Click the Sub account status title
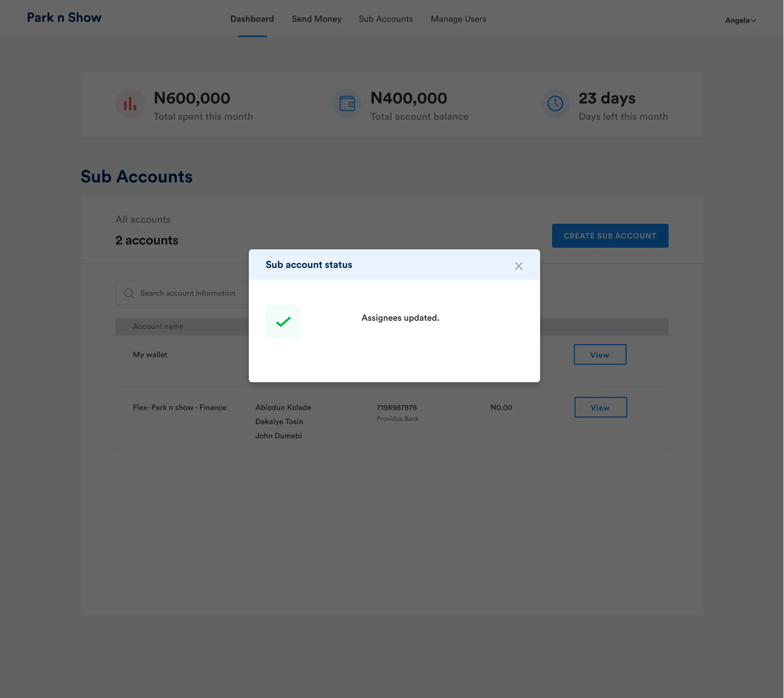784x698 pixels. click(309, 265)
